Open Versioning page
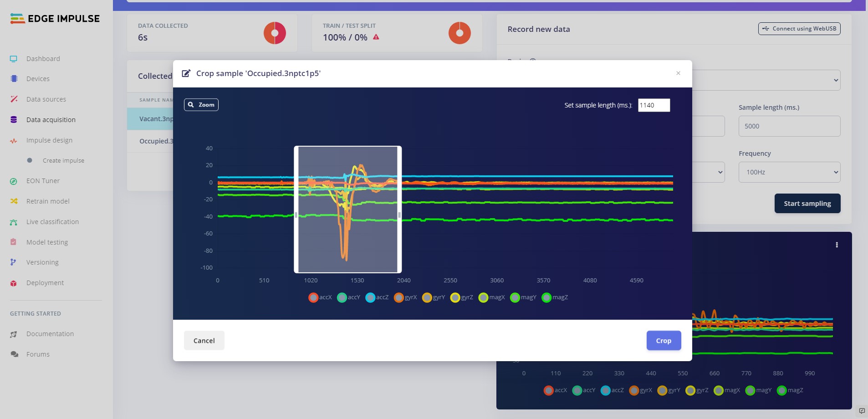The image size is (868, 419). (42, 262)
